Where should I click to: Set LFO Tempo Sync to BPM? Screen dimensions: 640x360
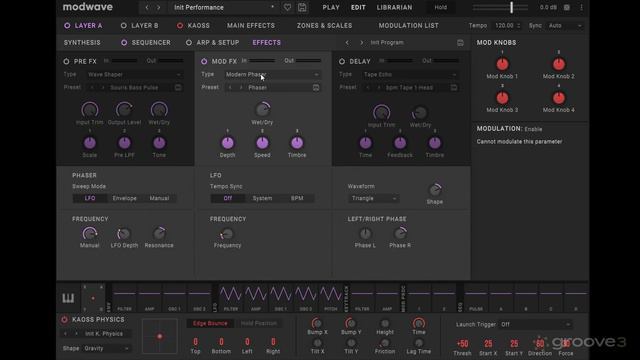[297, 198]
